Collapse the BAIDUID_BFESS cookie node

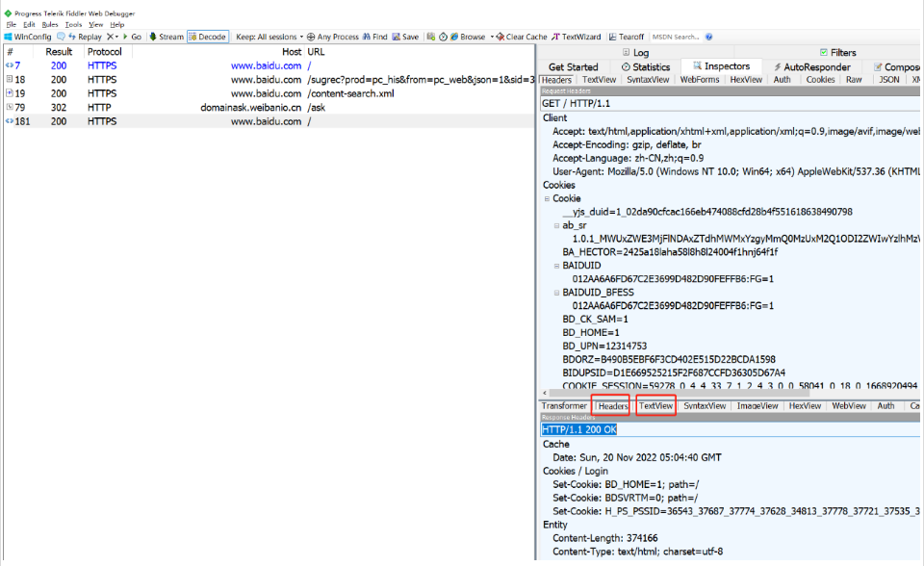(x=556, y=293)
